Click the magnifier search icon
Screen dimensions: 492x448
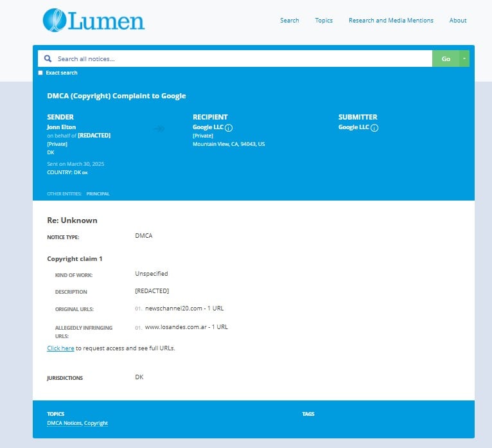click(x=48, y=58)
